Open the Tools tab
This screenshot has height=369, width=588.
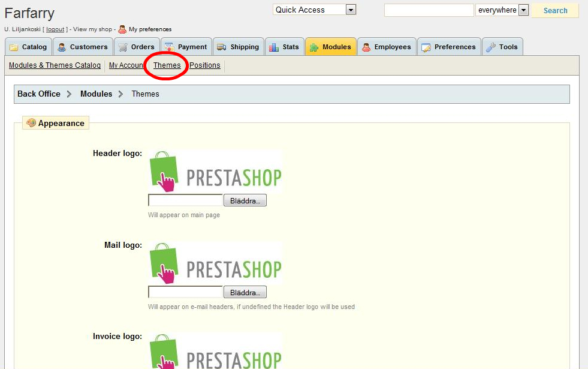[x=502, y=47]
